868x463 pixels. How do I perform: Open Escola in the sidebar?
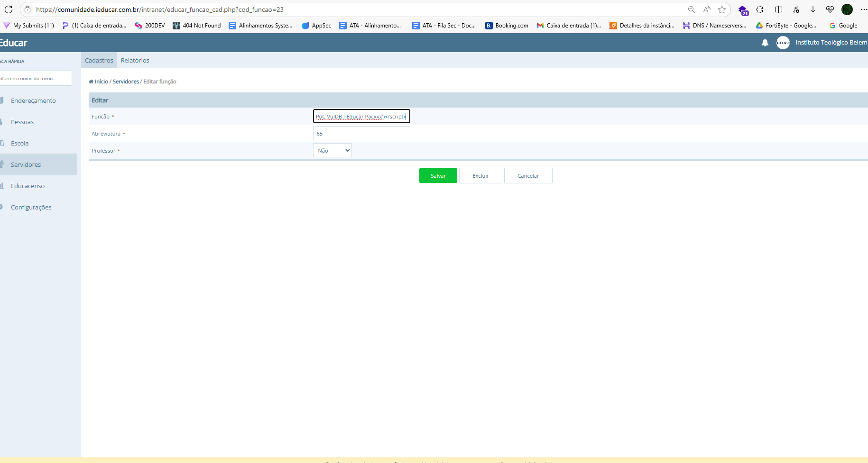pos(19,143)
